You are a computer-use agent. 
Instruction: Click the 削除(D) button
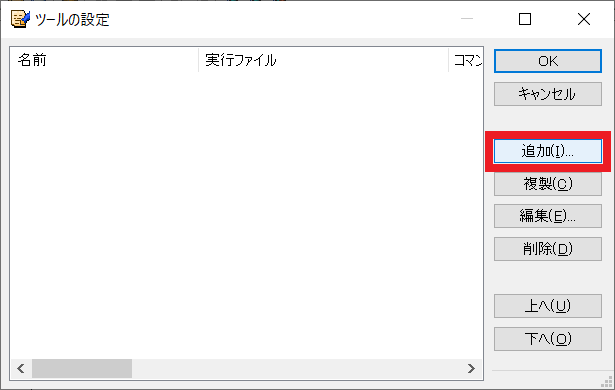point(548,249)
